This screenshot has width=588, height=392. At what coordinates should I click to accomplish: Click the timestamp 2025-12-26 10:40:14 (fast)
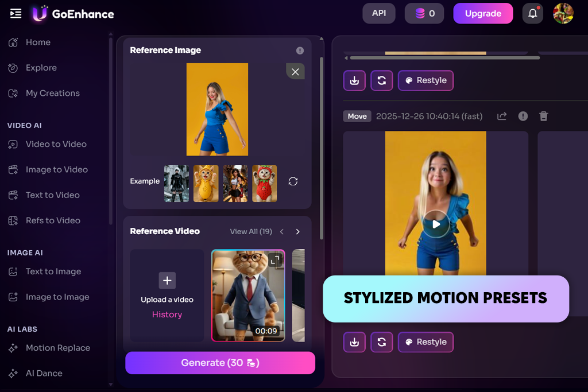429,116
